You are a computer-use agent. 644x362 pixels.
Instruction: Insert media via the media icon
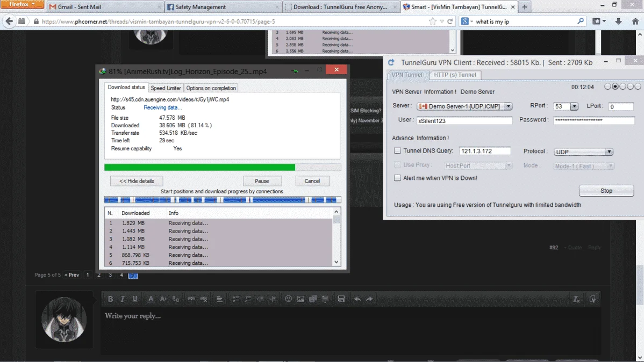pos(313,299)
